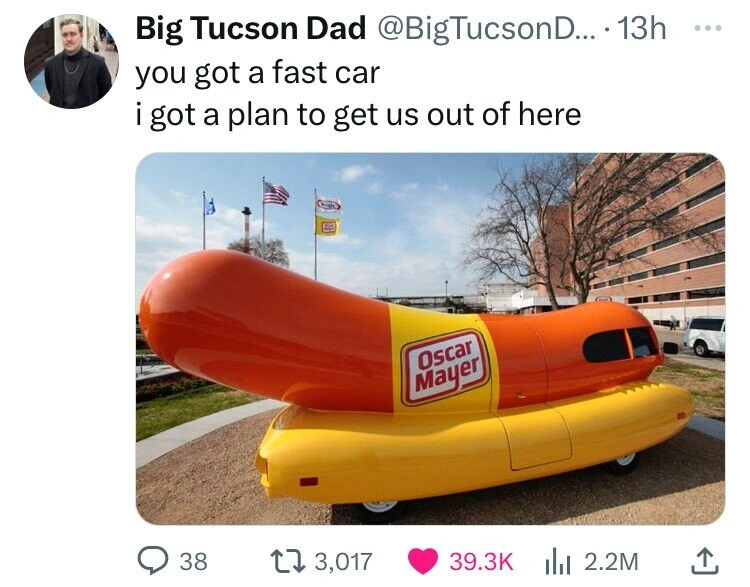
Task: Click the American flag in the photo
Action: [276, 193]
